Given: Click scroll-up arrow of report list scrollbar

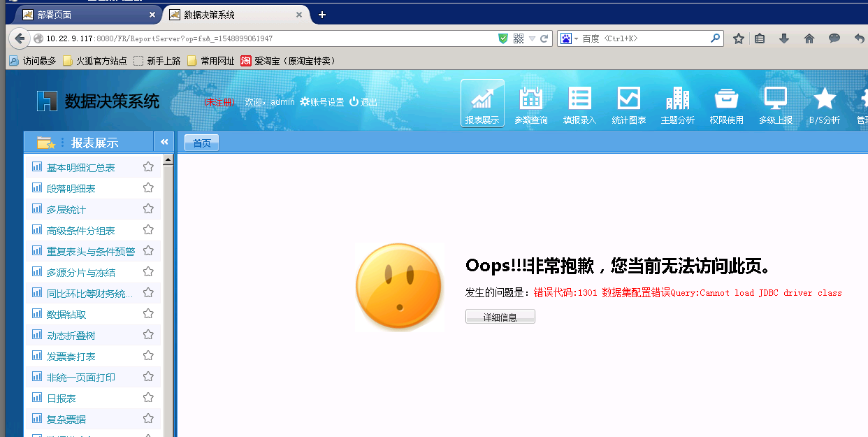Looking at the screenshot, I should pos(168,160).
